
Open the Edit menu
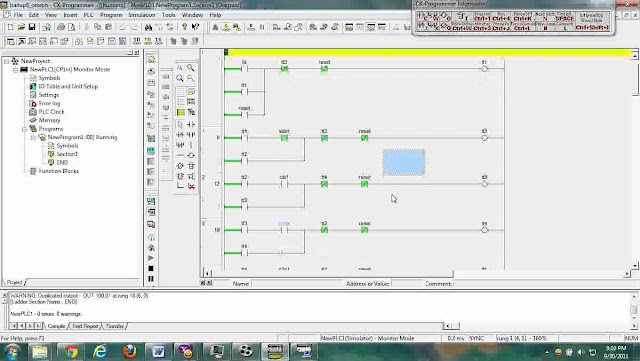pyautogui.click(x=34, y=15)
